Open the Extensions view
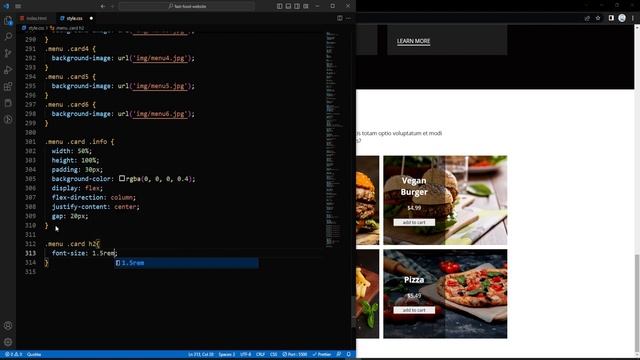The width and height of the screenshot is (640, 360). click(8, 87)
